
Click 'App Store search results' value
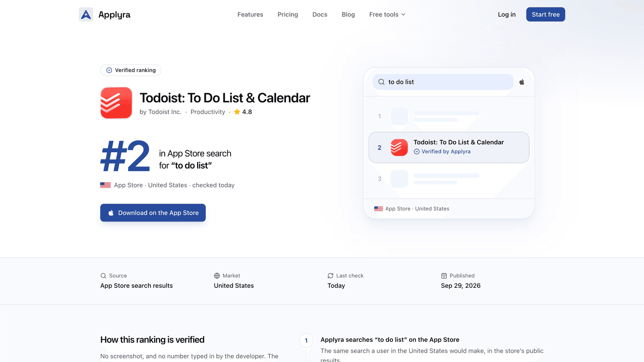tap(136, 286)
